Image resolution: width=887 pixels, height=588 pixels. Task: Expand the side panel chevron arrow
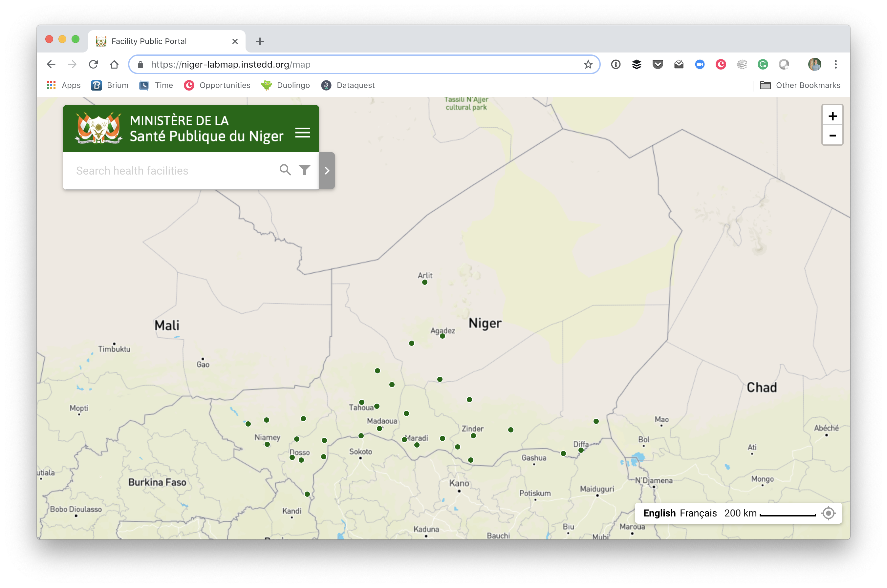point(327,171)
